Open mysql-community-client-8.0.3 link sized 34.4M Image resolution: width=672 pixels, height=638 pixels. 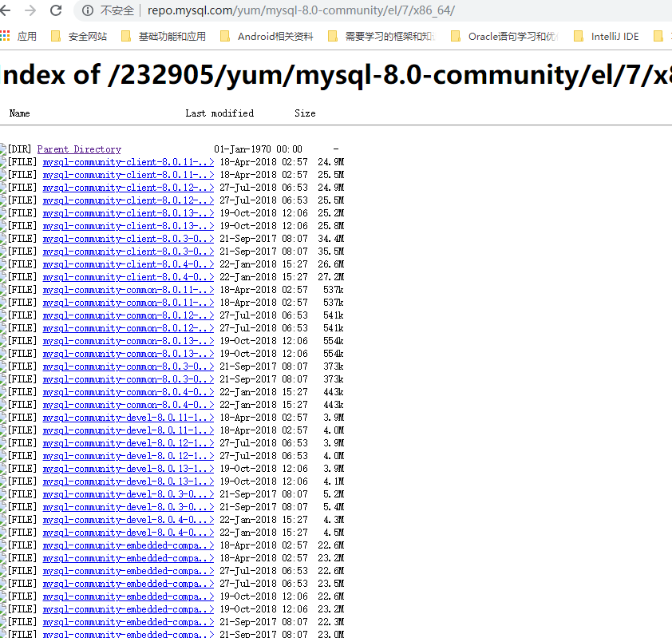point(128,239)
